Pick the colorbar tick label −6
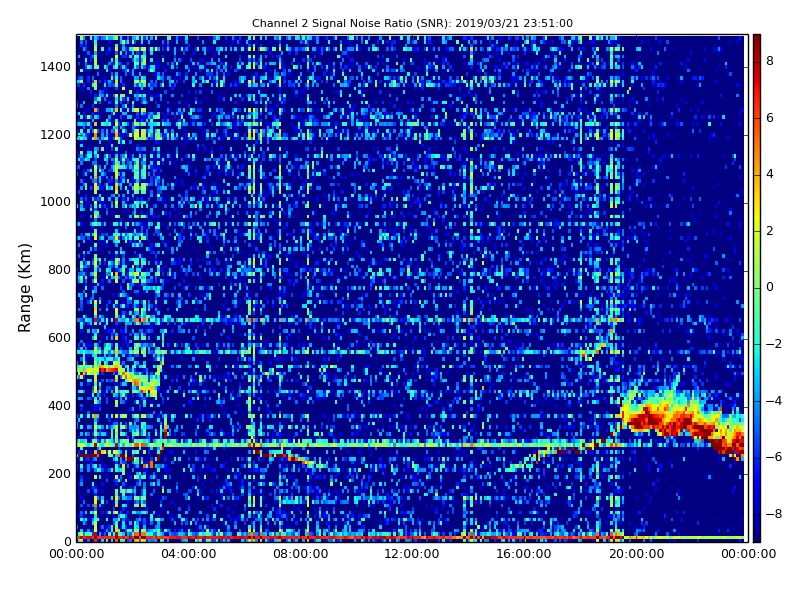The image size is (800, 600). [774, 457]
